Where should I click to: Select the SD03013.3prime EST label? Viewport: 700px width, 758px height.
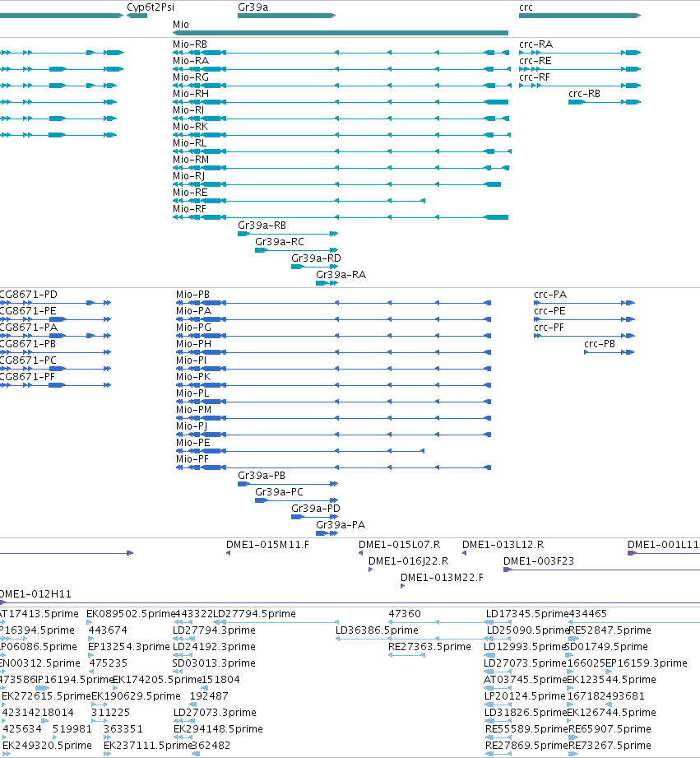(x=214, y=663)
